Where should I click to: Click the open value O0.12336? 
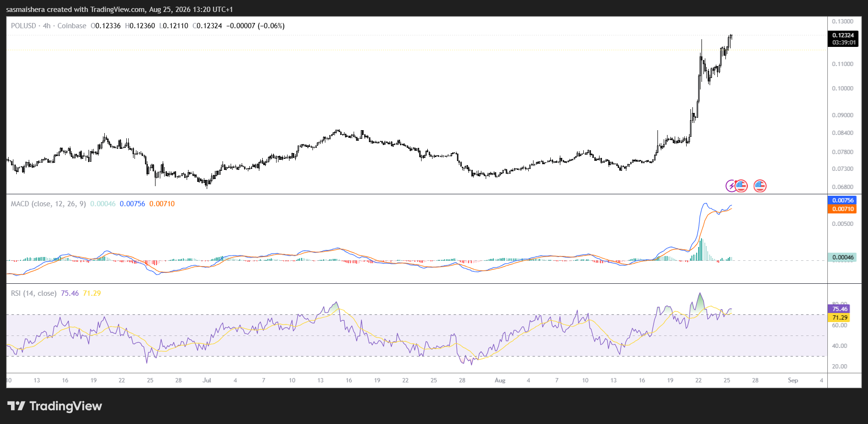[x=106, y=26]
